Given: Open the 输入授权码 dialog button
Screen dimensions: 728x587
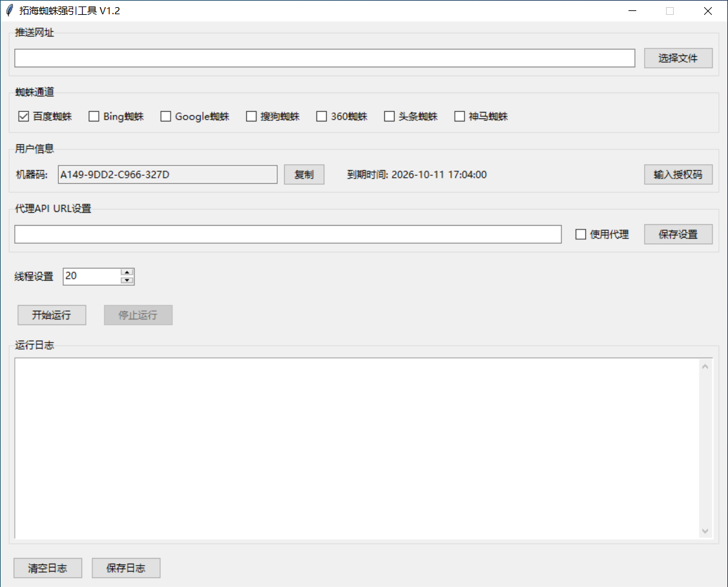Looking at the screenshot, I should point(678,175).
